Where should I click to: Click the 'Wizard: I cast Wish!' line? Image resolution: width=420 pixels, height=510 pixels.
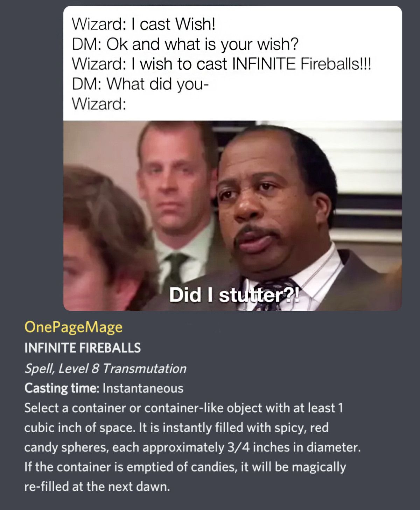tap(143, 24)
